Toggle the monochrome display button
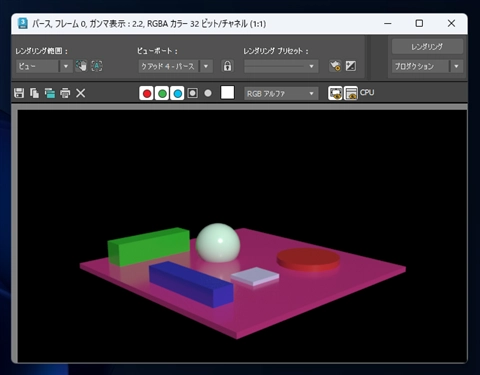The height and width of the screenshot is (375, 480). click(x=208, y=93)
